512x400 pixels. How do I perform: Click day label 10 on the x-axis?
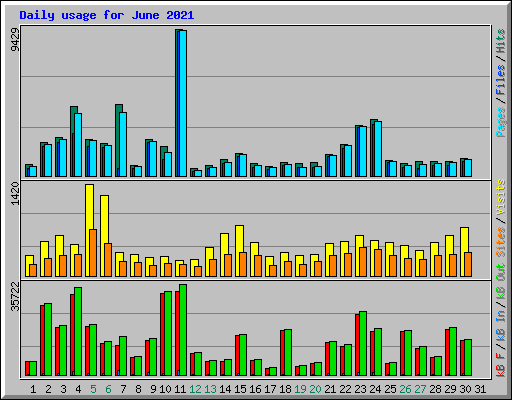pos(165,389)
